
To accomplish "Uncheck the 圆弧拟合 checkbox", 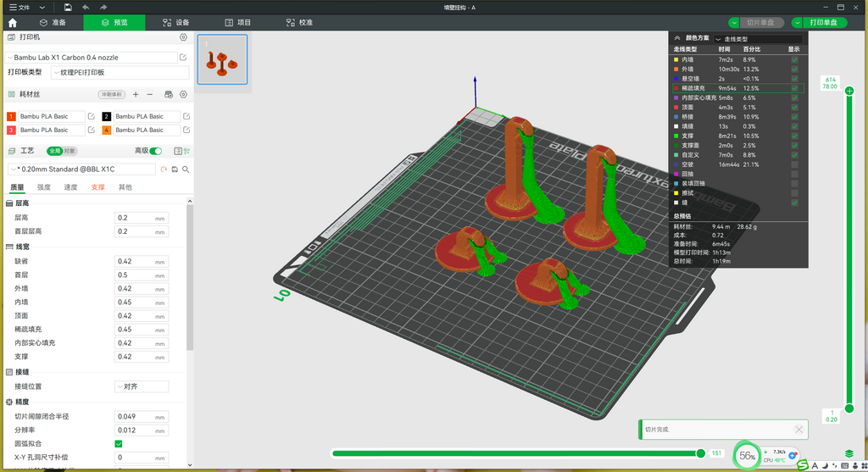I will (119, 444).
